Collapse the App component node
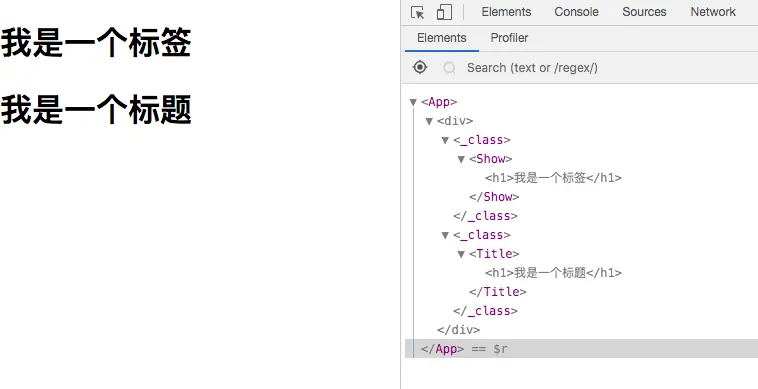The width and height of the screenshot is (758, 389). coord(413,102)
